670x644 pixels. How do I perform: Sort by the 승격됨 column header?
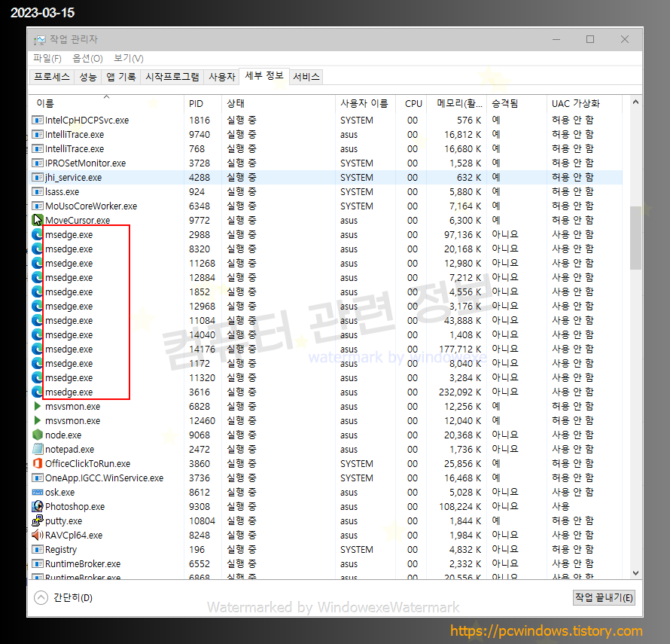pyautogui.click(x=516, y=103)
